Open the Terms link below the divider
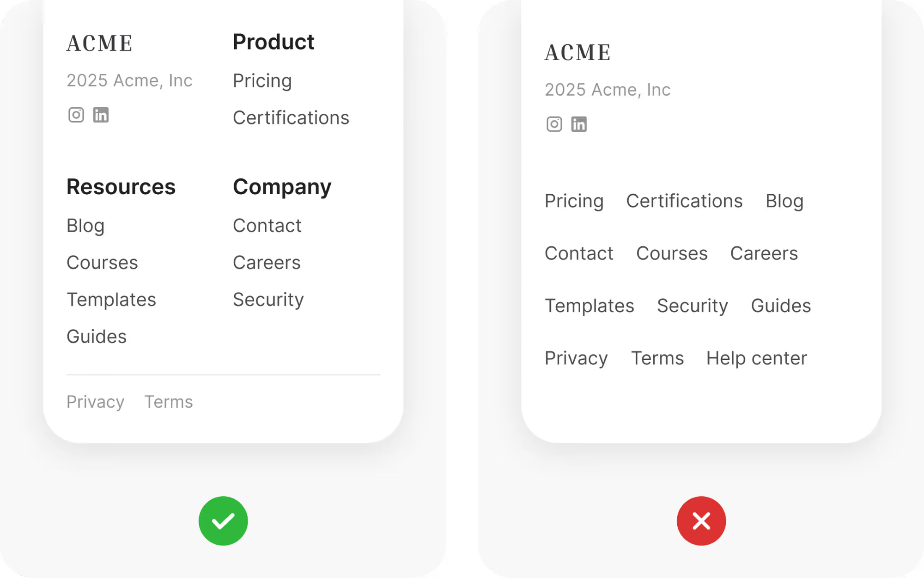The width and height of the screenshot is (924, 578). coord(169,402)
